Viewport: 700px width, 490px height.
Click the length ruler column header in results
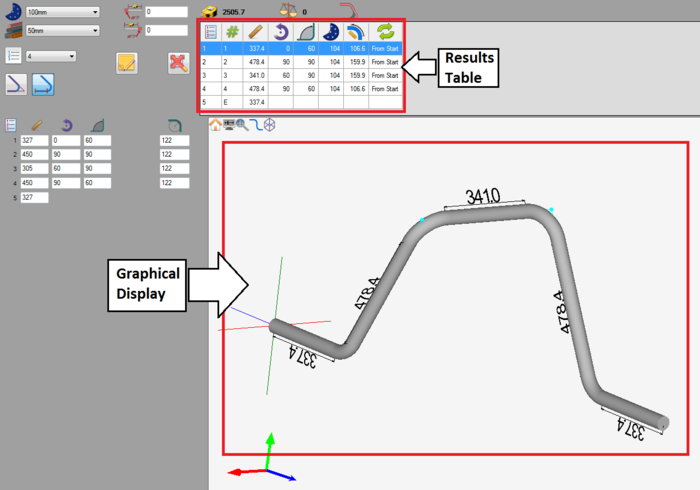tap(255, 32)
